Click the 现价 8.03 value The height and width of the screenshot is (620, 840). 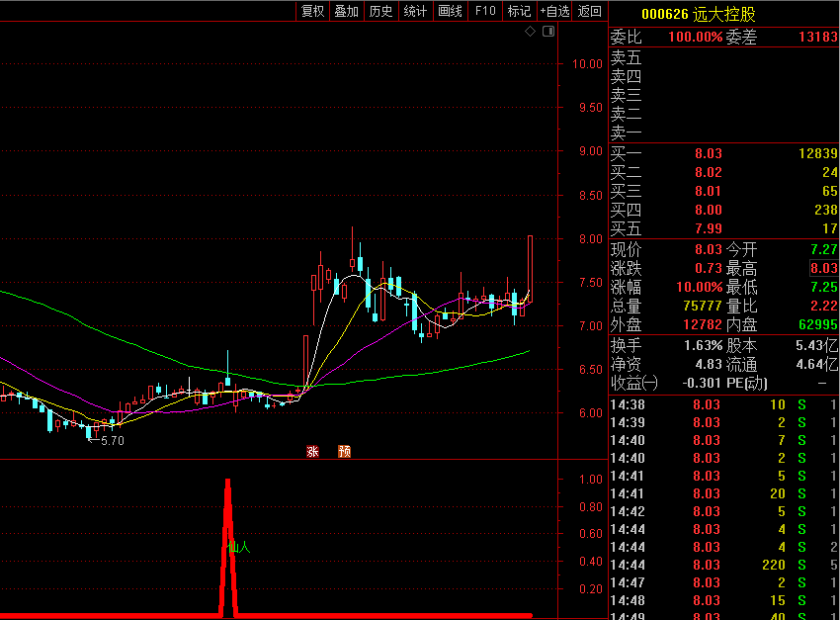[709, 250]
